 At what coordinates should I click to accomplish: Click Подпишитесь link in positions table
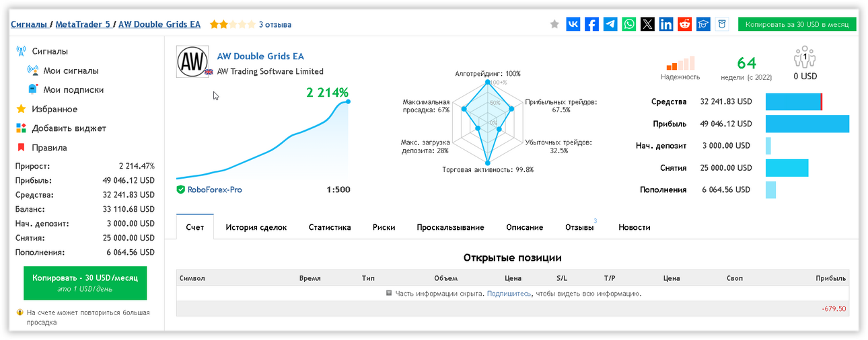tap(509, 294)
